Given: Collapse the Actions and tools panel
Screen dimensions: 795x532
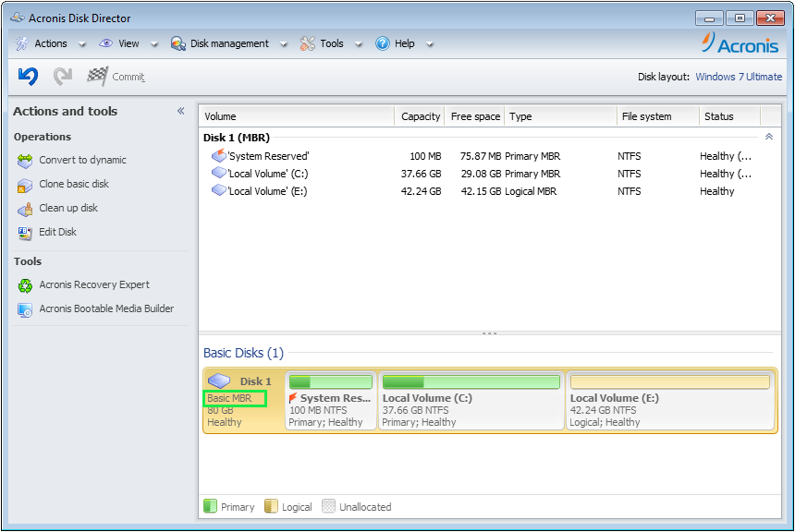Looking at the screenshot, I should click(181, 110).
